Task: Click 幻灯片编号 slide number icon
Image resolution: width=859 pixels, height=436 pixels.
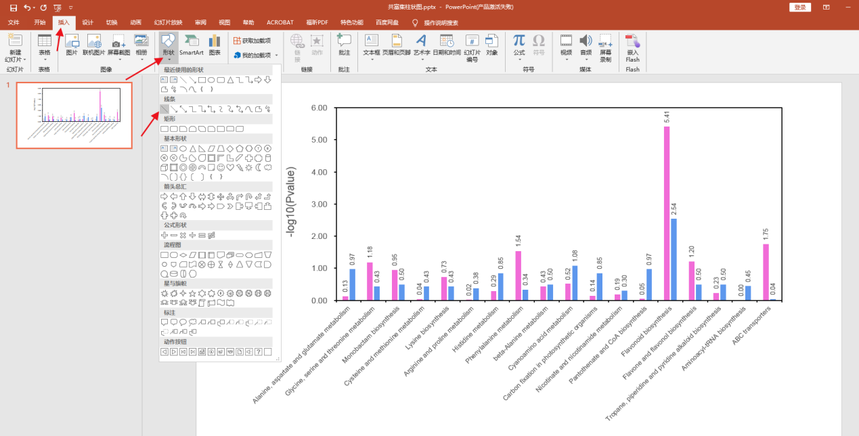Action: point(472,48)
